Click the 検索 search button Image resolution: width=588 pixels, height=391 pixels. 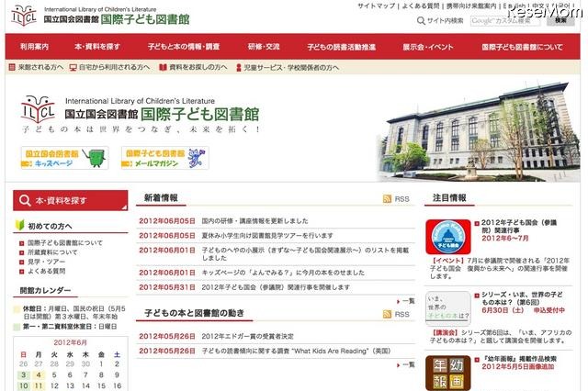pyautogui.click(x=560, y=20)
